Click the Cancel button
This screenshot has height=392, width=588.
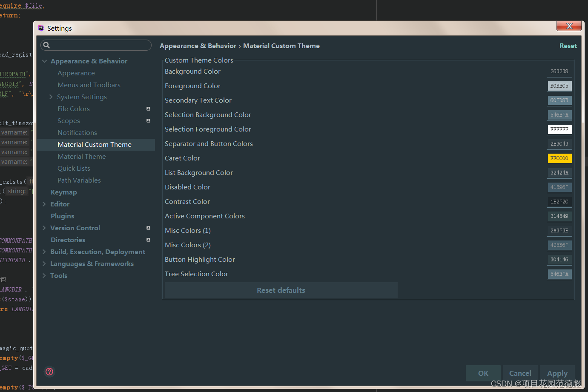point(520,373)
